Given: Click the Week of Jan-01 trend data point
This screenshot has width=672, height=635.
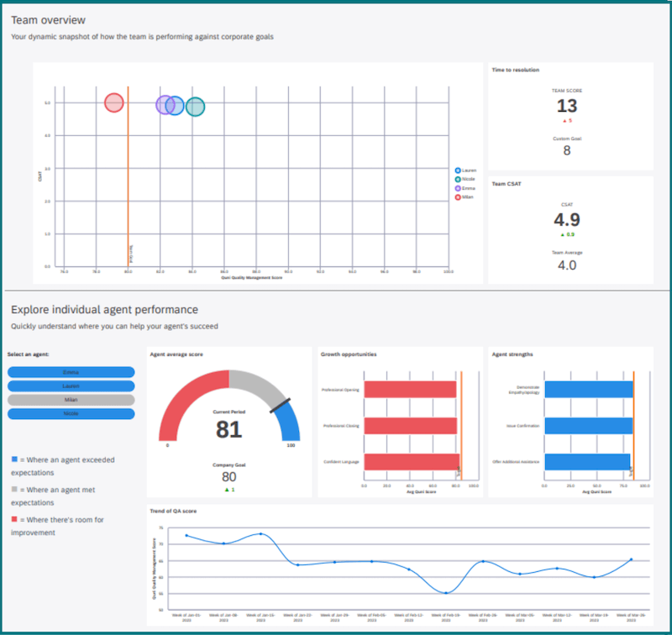Looking at the screenshot, I should (x=186, y=536).
